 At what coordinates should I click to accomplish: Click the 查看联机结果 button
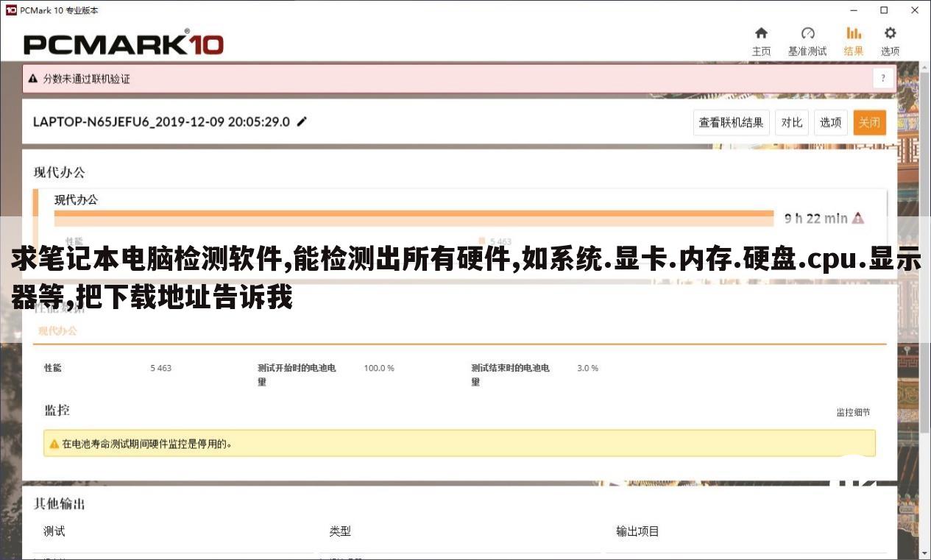tap(731, 122)
